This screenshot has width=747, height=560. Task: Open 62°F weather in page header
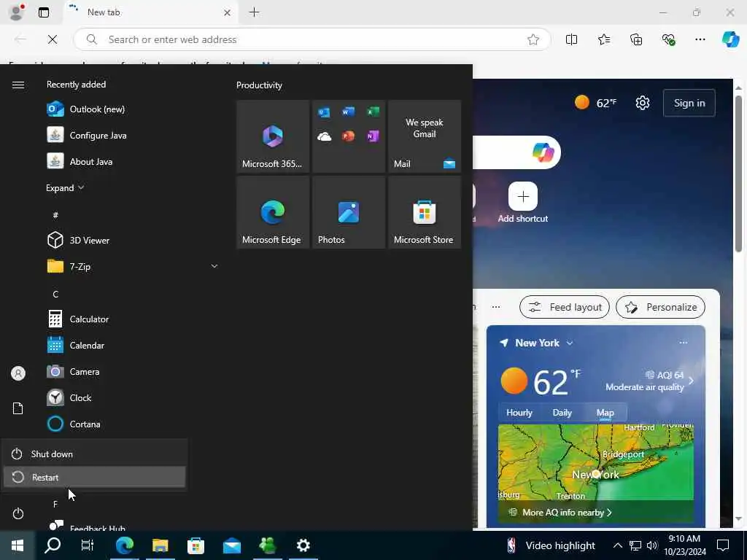pos(595,103)
